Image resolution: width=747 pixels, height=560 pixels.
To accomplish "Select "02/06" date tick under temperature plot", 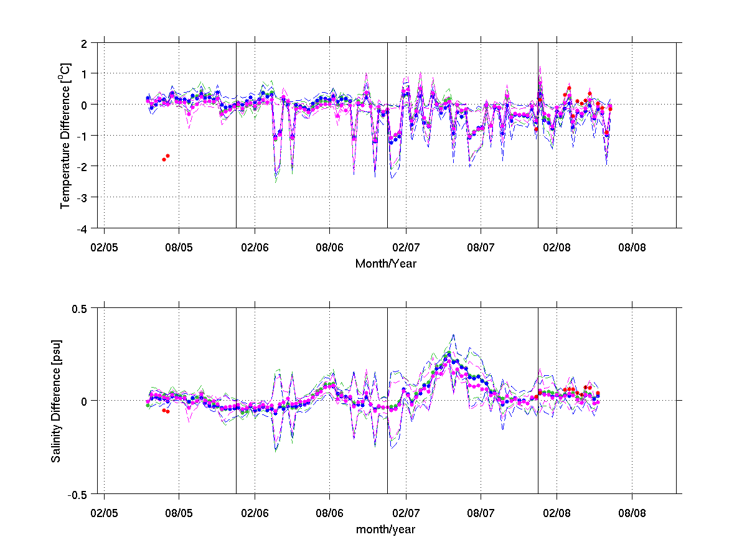I will coord(255,247).
